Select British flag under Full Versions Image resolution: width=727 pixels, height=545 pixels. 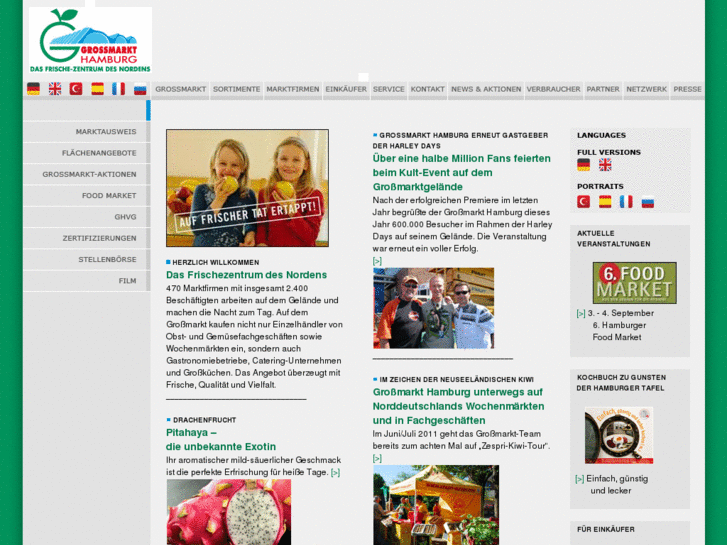605,165
